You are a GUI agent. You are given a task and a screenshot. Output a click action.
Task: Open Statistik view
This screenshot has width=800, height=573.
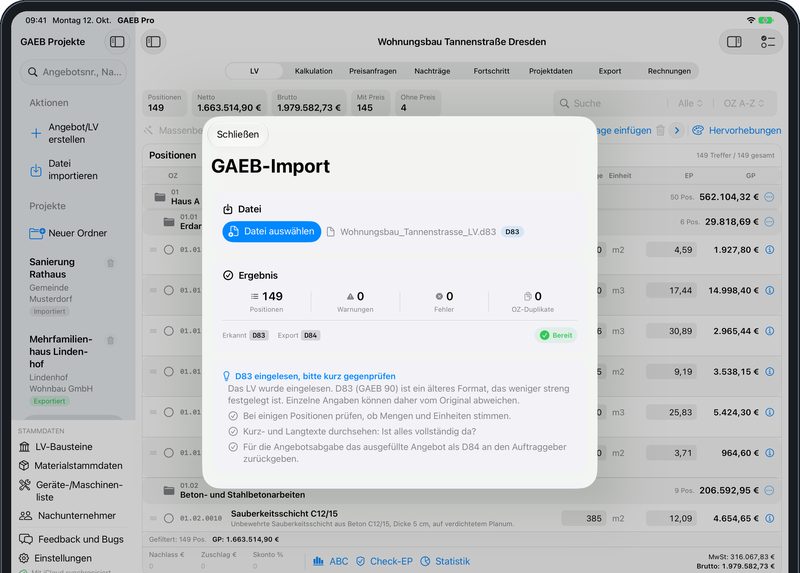coord(445,561)
